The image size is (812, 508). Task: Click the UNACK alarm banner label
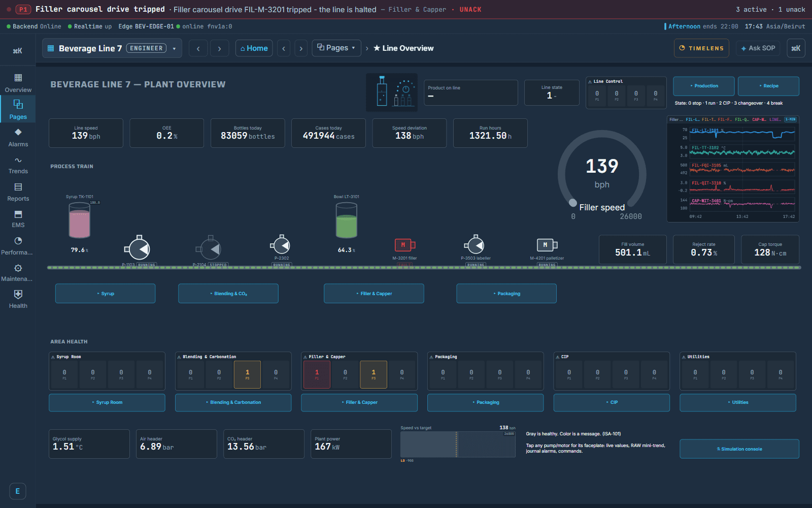470,10
